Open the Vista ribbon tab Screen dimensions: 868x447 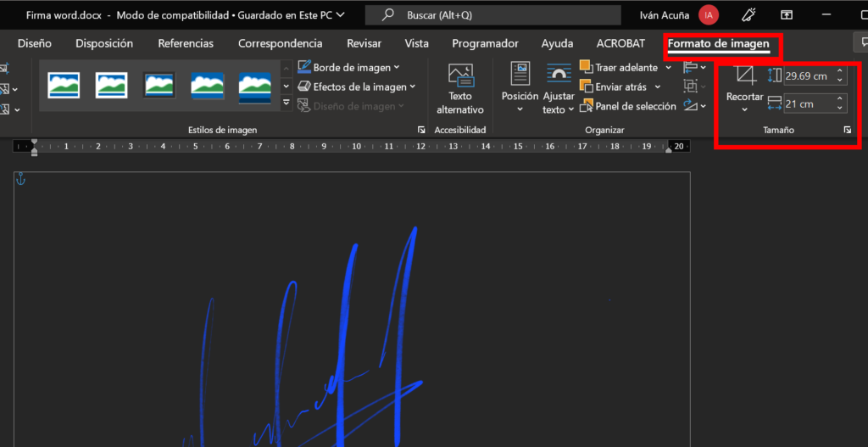416,43
